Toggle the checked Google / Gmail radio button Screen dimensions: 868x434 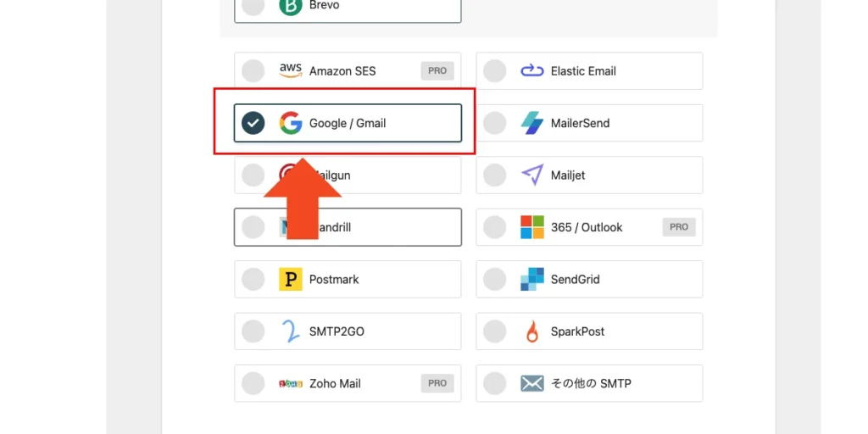253,123
